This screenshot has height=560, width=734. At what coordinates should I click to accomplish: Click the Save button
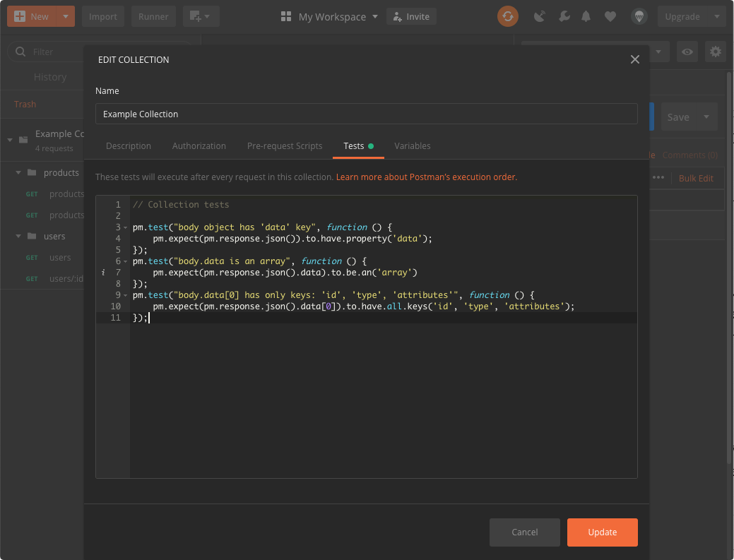coord(678,117)
